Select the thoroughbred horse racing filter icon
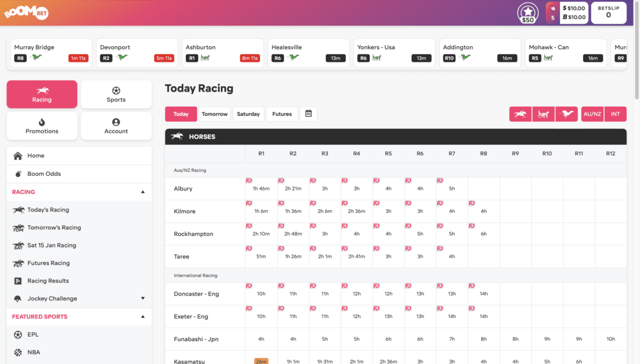The width and height of the screenshot is (640, 364). point(520,113)
